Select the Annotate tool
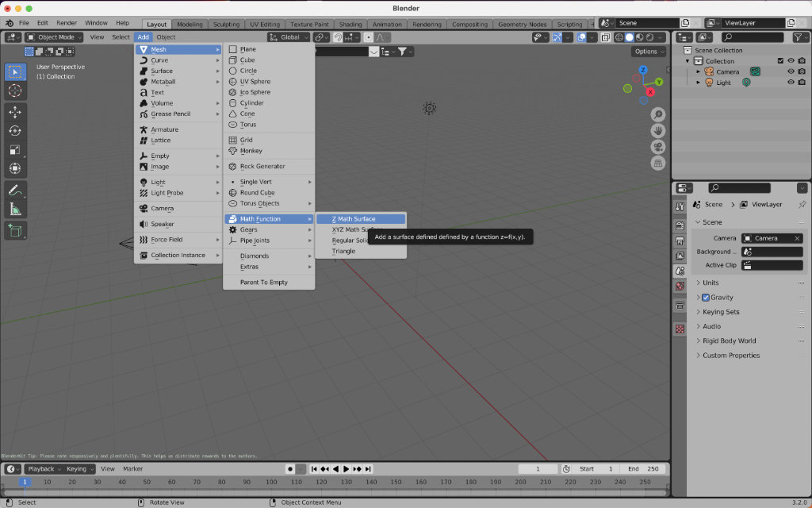This screenshot has height=508, width=812. pos(15,190)
